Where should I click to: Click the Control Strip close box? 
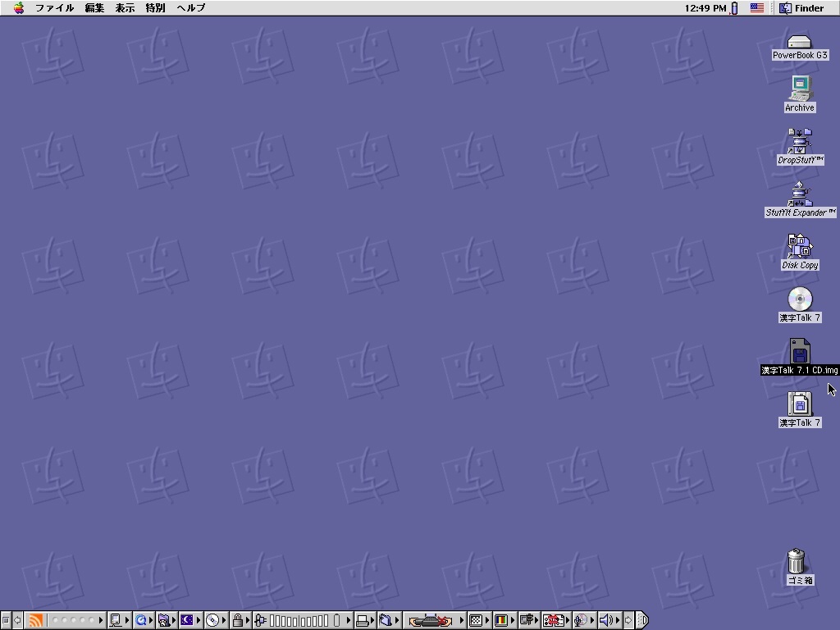[6, 620]
